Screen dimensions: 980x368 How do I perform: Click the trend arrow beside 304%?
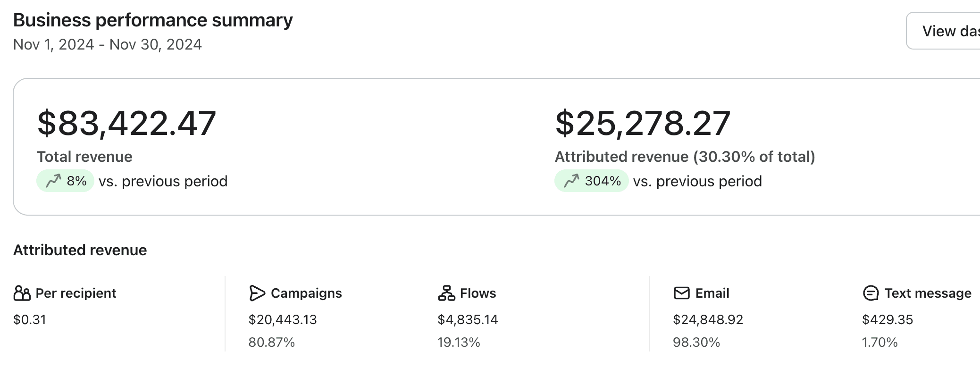pyautogui.click(x=571, y=181)
